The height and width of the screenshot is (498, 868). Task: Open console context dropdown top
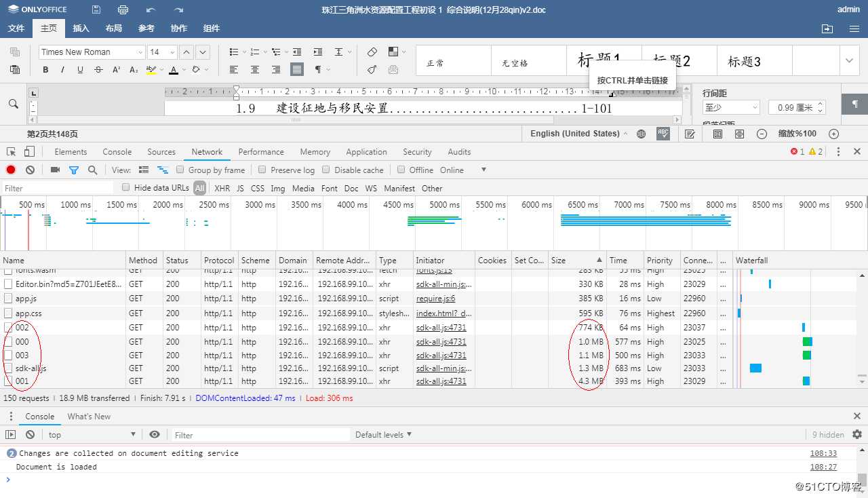92,435
